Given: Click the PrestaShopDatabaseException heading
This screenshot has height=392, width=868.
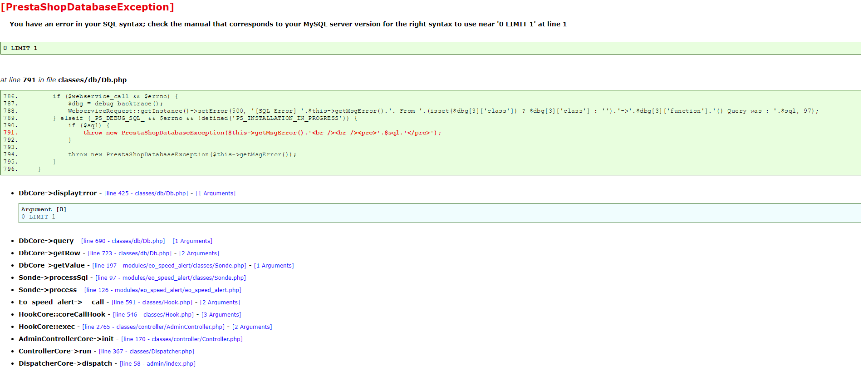Looking at the screenshot, I should pos(88,7).
